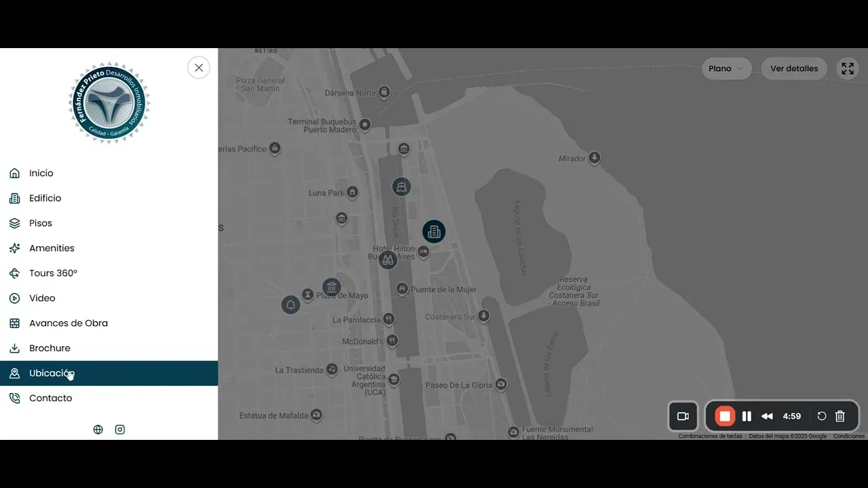This screenshot has width=868, height=488.
Task: Select the Ubicación menu entry
Action: click(108, 373)
